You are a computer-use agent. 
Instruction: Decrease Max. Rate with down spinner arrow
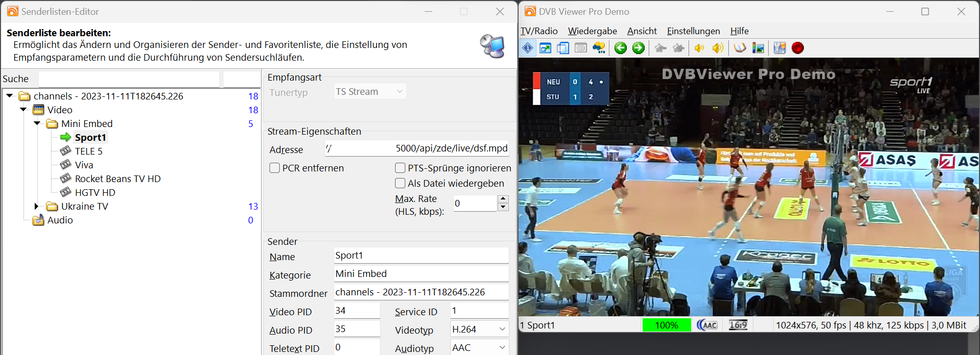[x=503, y=207]
